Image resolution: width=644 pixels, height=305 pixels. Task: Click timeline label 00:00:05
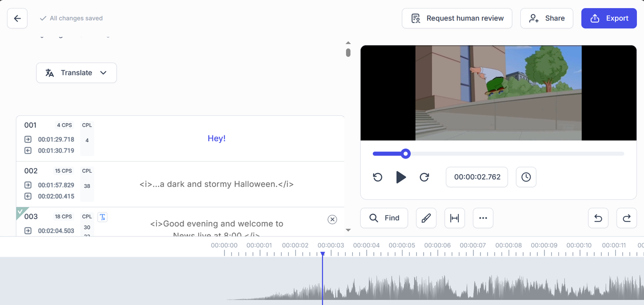pos(402,246)
